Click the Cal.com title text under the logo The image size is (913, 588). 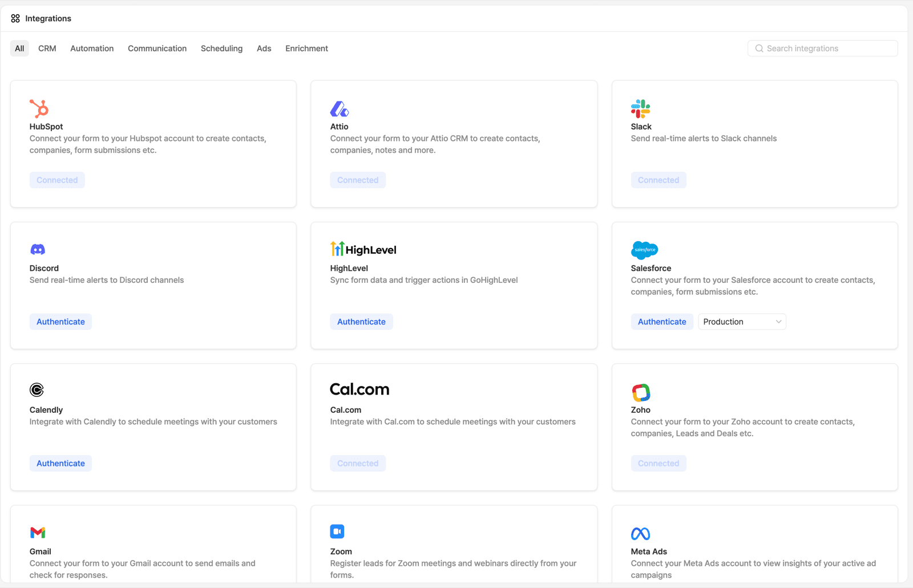[x=345, y=410]
